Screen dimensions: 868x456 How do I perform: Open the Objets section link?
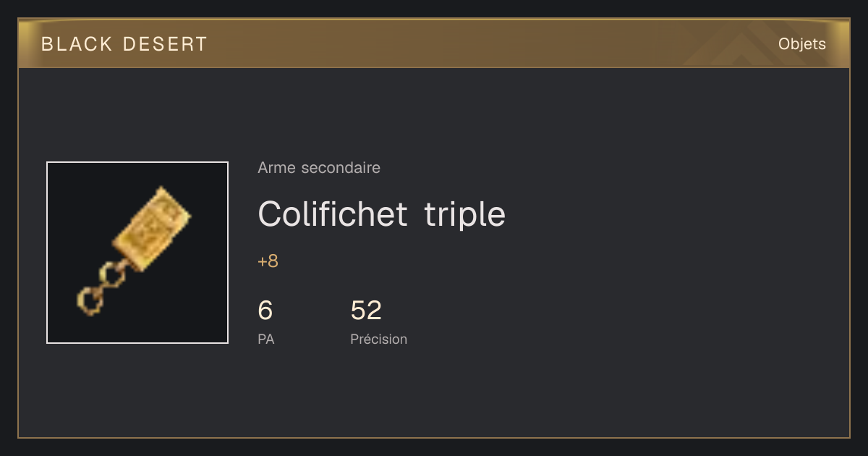pos(801,44)
